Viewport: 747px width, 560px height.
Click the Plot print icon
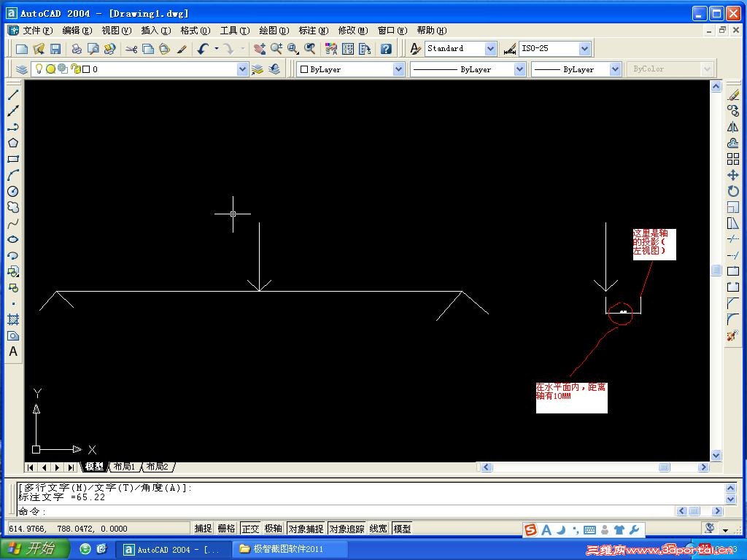click(76, 49)
